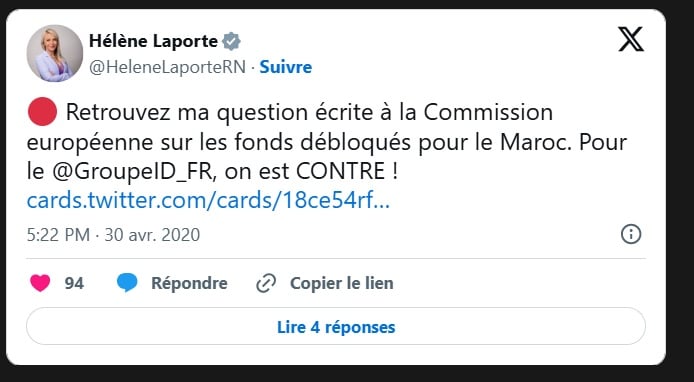Click the red circle emoji in the tweet

coord(42,112)
